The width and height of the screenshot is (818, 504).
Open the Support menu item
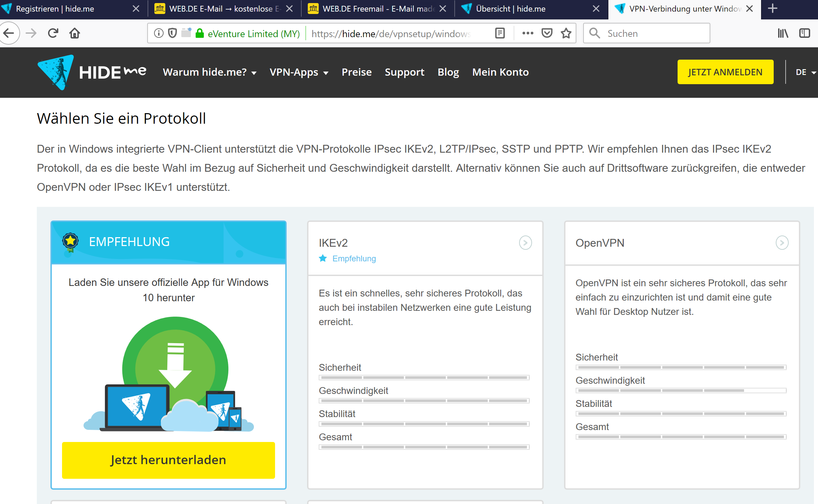coord(405,72)
